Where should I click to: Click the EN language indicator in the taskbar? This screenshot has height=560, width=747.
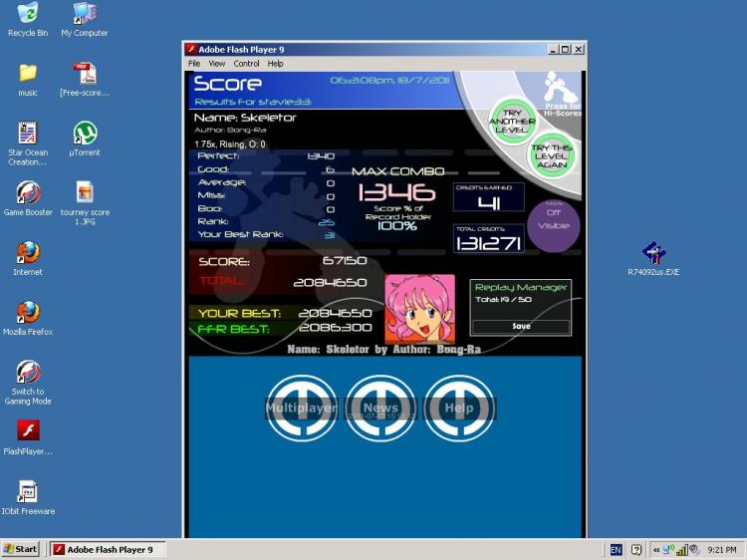(x=616, y=549)
